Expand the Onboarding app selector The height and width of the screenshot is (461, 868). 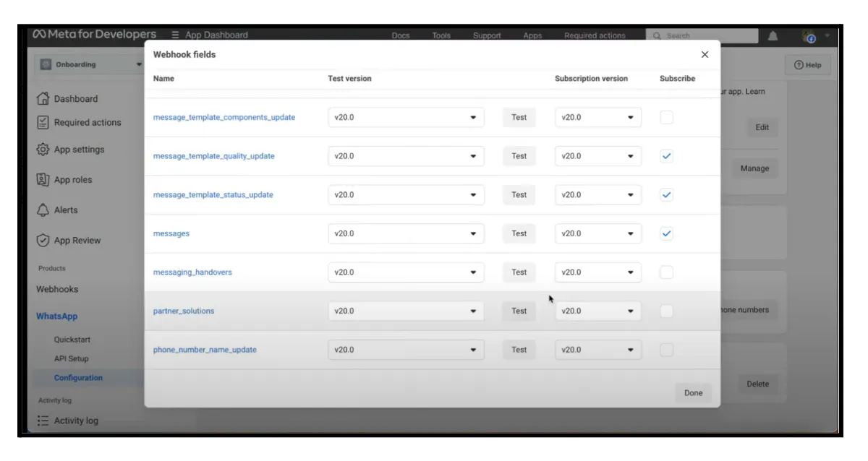(90, 64)
